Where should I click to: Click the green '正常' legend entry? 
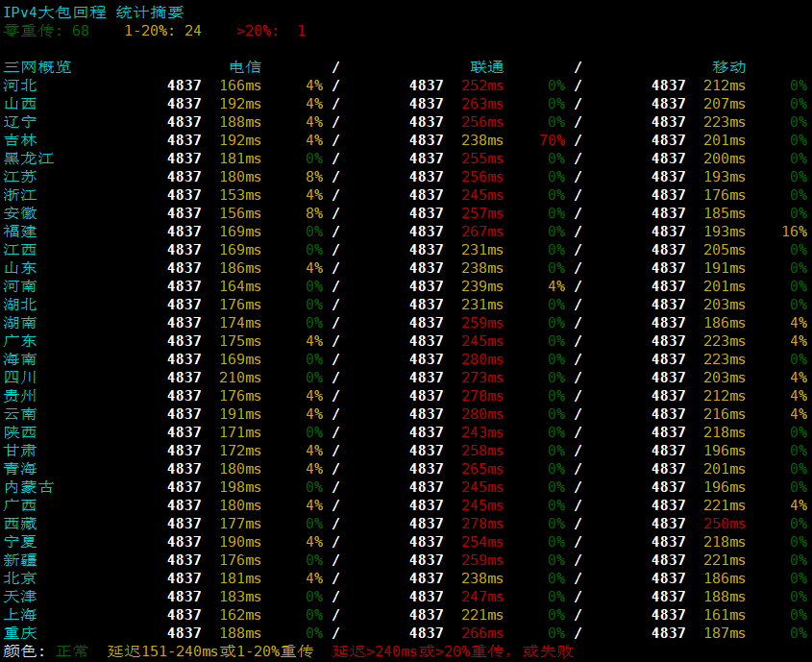[x=72, y=650]
